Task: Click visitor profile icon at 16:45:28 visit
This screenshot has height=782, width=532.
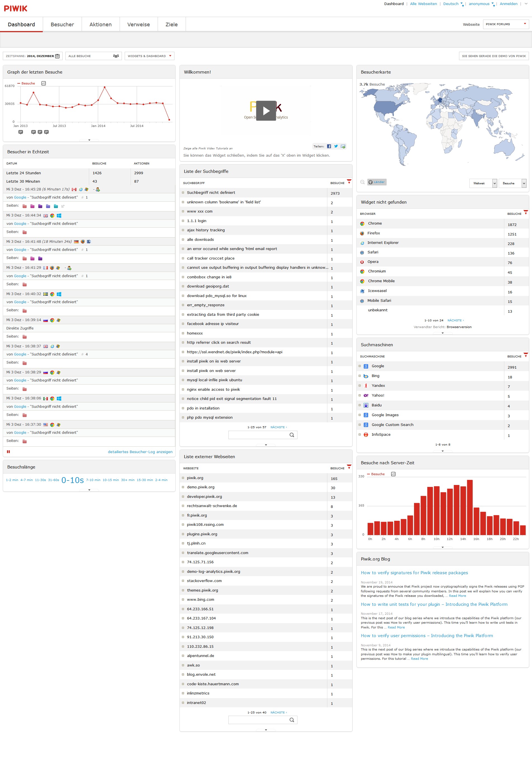Action: (x=98, y=190)
